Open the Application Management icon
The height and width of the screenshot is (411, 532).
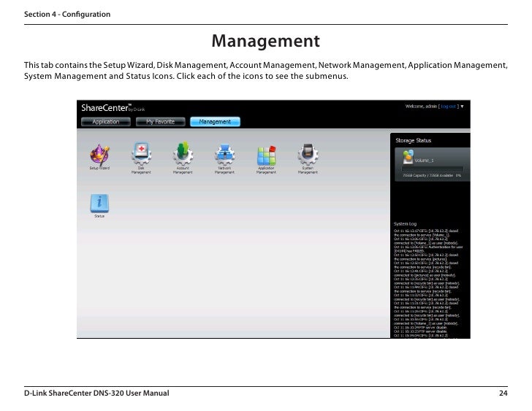point(266,155)
